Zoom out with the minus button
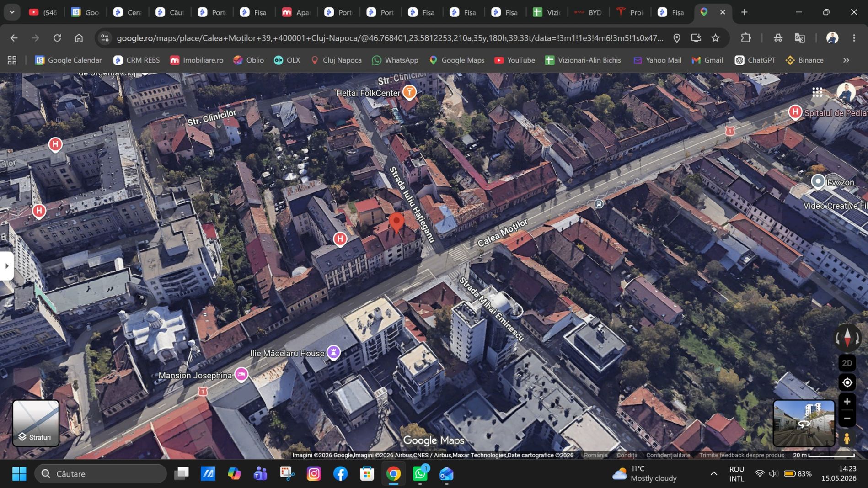868x488 pixels. (x=847, y=418)
